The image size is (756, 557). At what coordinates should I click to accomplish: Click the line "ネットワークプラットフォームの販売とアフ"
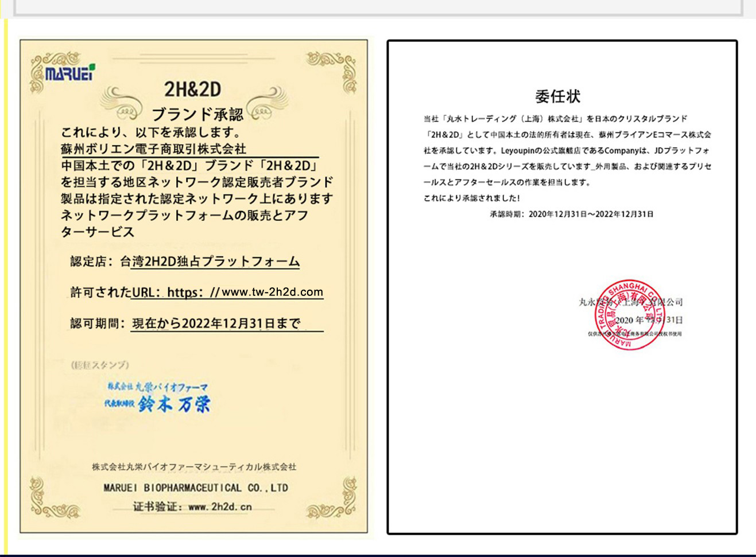click(x=184, y=216)
